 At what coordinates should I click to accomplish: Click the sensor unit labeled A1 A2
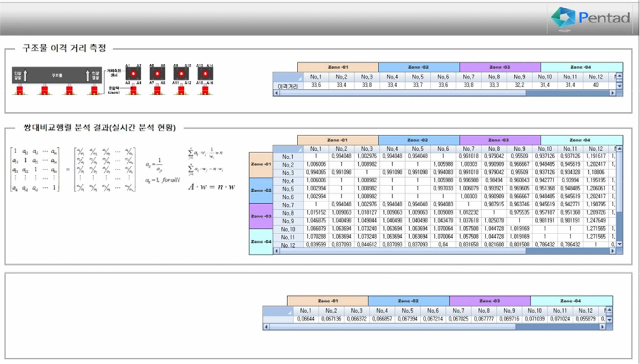coord(133,74)
